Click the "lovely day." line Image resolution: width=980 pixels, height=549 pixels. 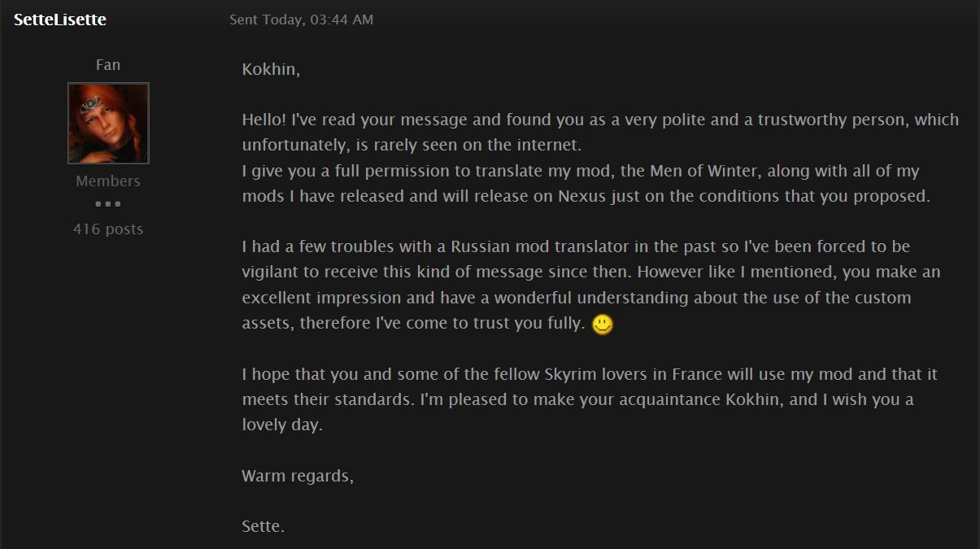(x=282, y=425)
